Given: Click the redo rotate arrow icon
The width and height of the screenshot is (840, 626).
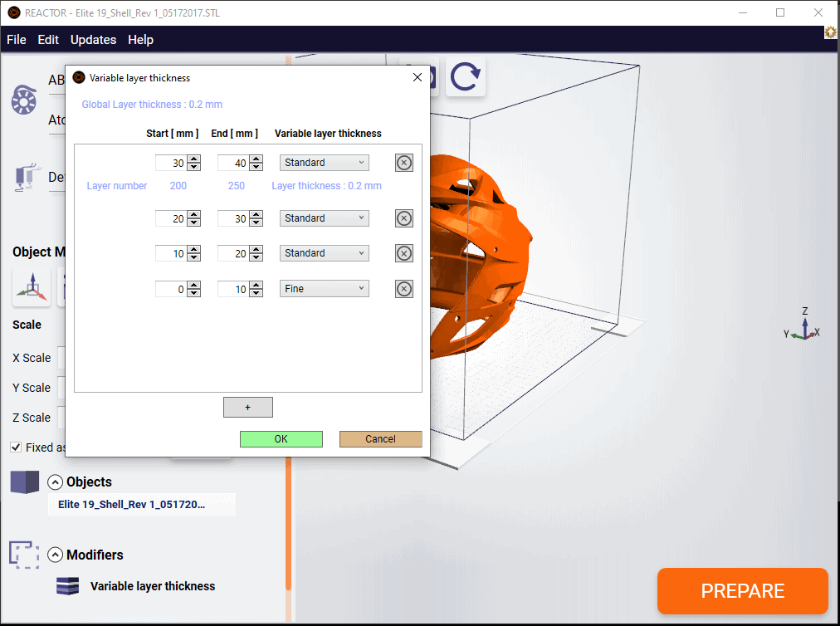Looking at the screenshot, I should click(465, 77).
